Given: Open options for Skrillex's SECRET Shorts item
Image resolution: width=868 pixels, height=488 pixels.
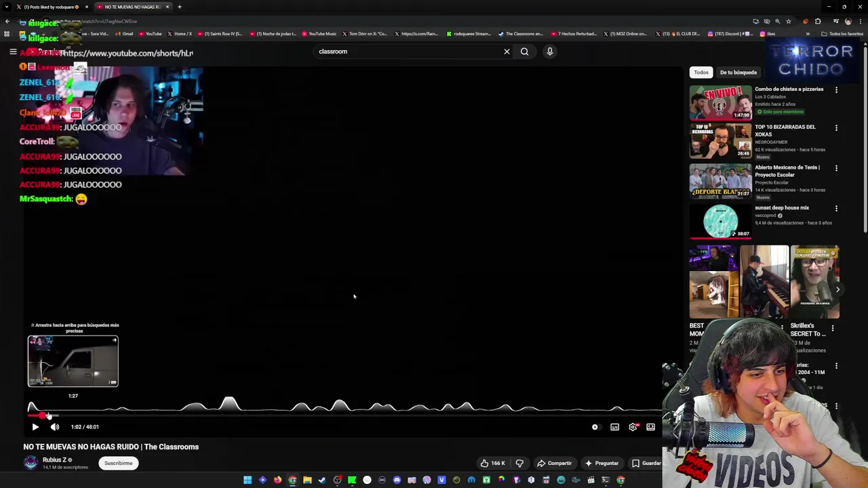Looking at the screenshot, I should click(833, 328).
